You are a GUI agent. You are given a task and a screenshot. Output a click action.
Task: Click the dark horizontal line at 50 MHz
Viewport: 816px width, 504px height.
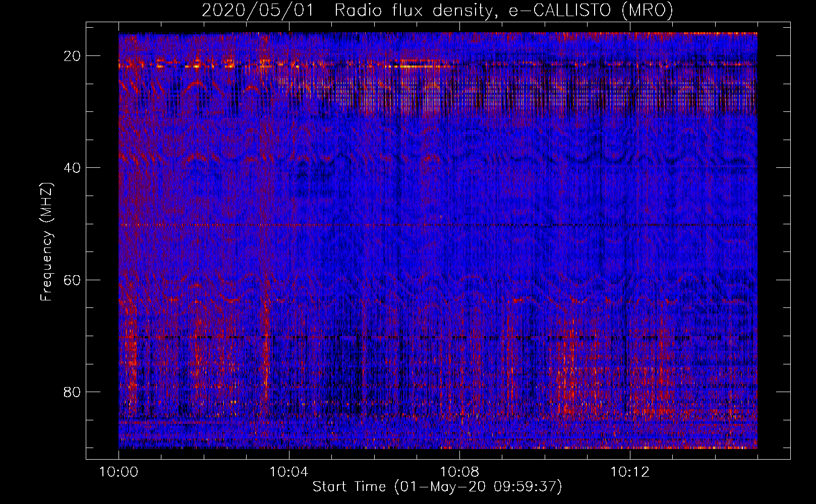[x=438, y=225]
